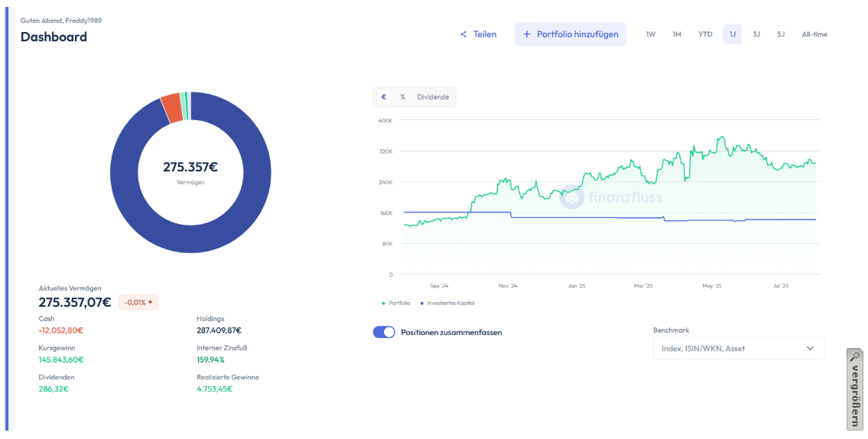Switch to All-time range
Viewport: 868px width, 439px height.
pos(814,34)
